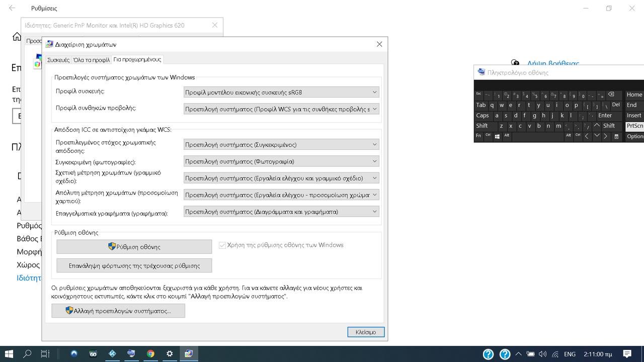The width and height of the screenshot is (644, 362).
Task: Tap the left Ctrl key on on-screen keyboard
Action: (488, 136)
